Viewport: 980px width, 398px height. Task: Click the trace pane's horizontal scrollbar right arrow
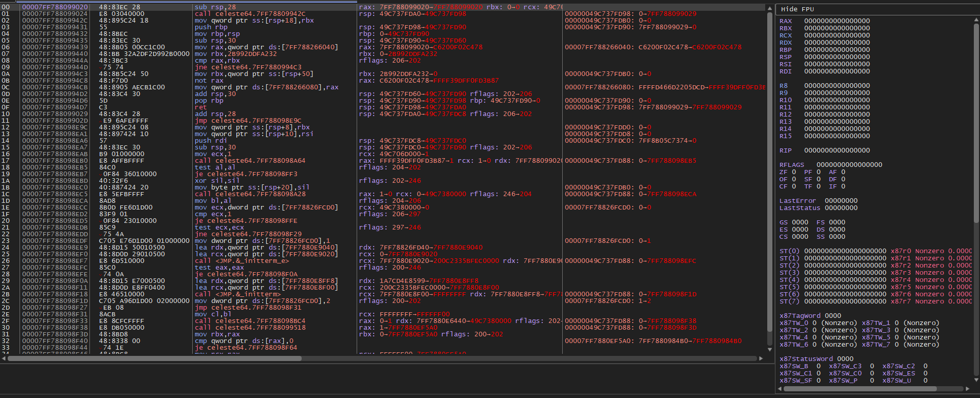(x=761, y=358)
